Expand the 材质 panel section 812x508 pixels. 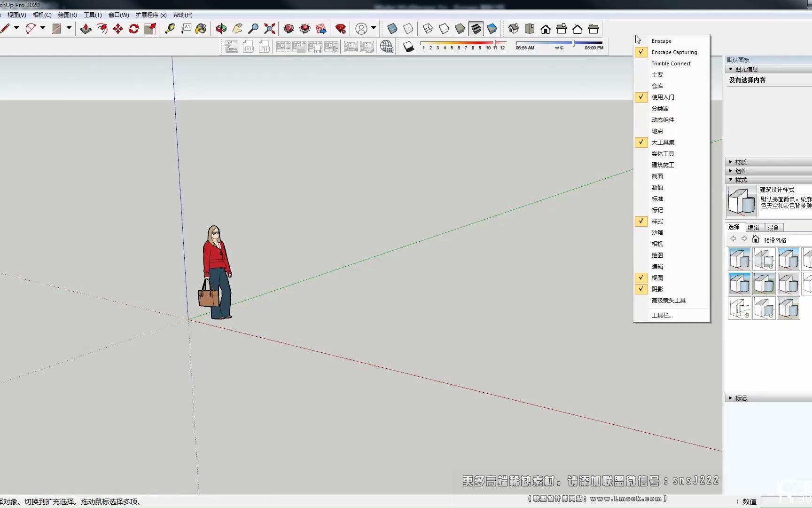point(741,162)
